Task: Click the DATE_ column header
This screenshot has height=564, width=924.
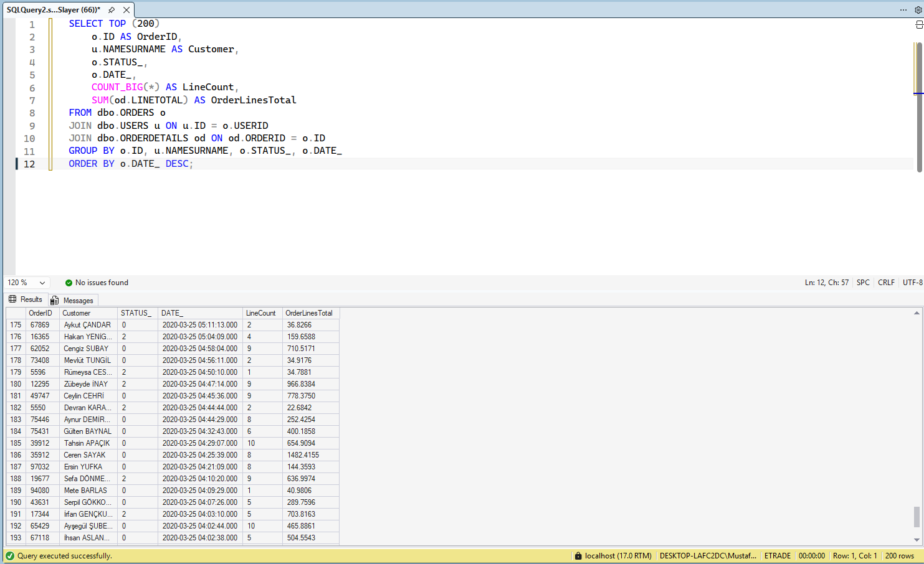Action: click(x=200, y=313)
